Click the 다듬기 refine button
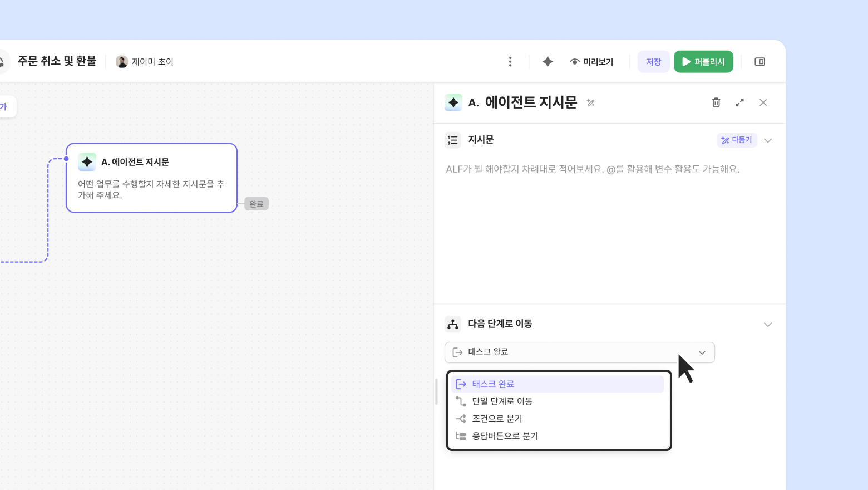This screenshot has width=868, height=490. (x=737, y=140)
